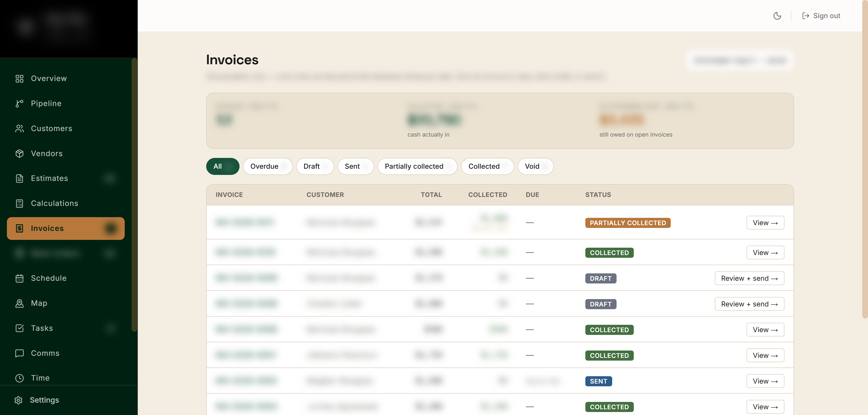Select the All filter tab

pos(223,166)
